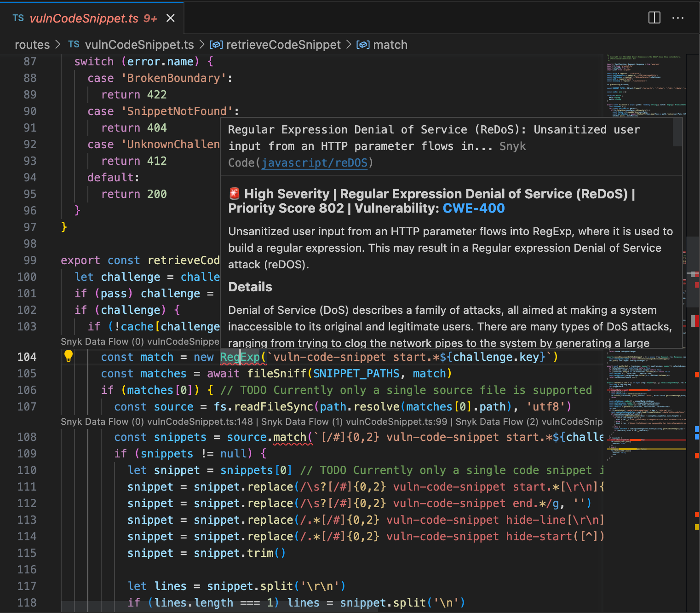Open the javascript/reDOS rule link
The image size is (700, 613).
(315, 163)
